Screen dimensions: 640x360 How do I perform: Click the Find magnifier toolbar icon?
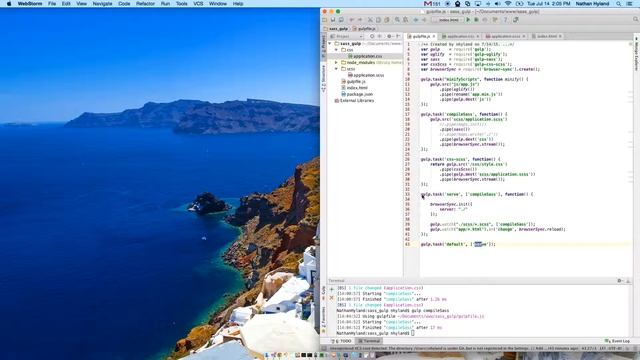397,20
